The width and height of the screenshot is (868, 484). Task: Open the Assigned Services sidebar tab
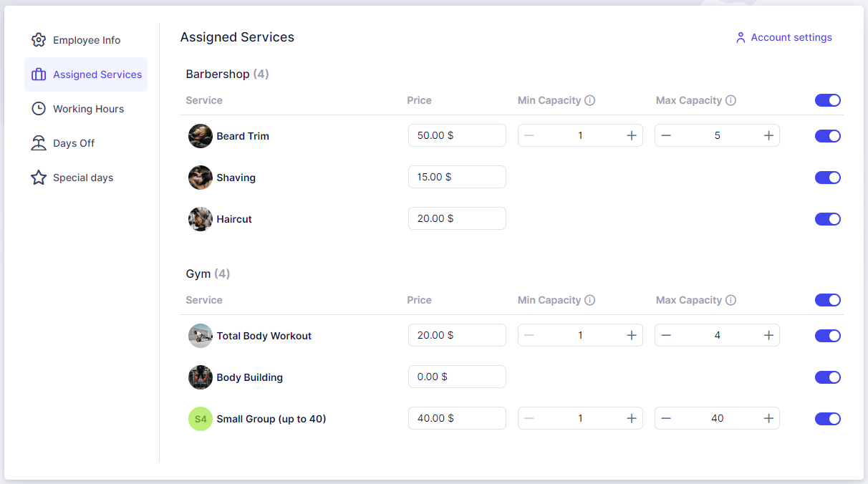[x=86, y=74]
